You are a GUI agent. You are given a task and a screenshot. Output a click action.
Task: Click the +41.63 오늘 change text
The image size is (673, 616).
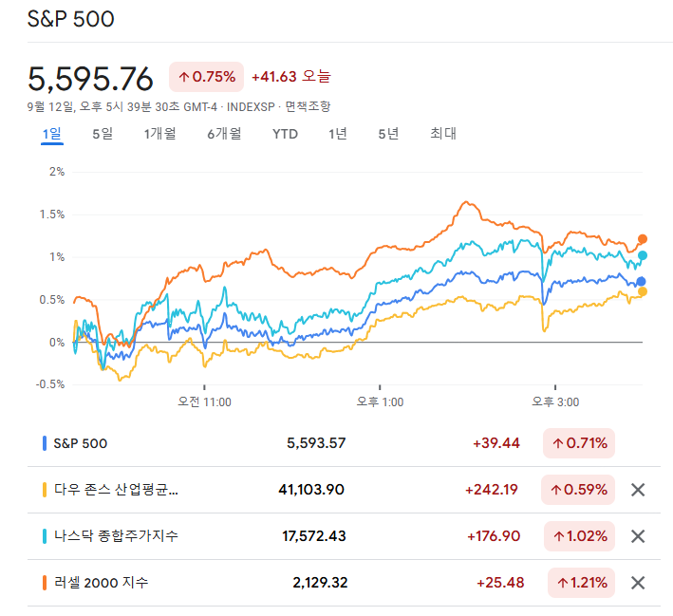click(x=291, y=77)
